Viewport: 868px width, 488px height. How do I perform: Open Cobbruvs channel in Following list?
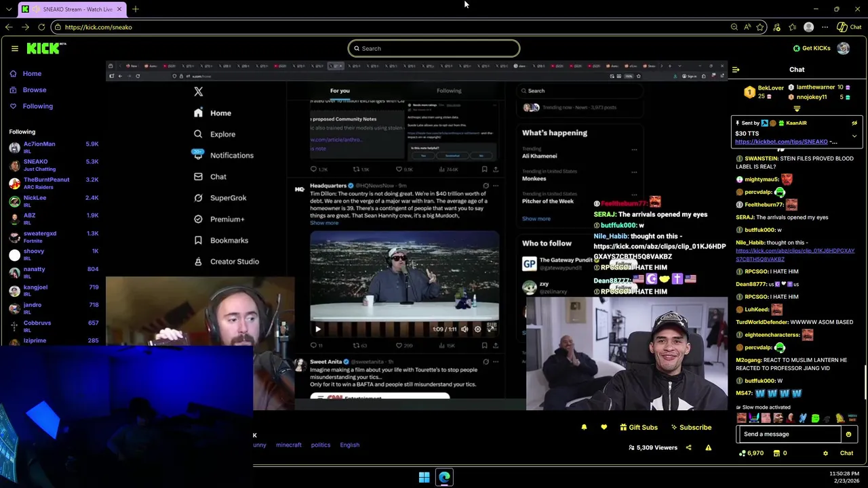[54, 326]
